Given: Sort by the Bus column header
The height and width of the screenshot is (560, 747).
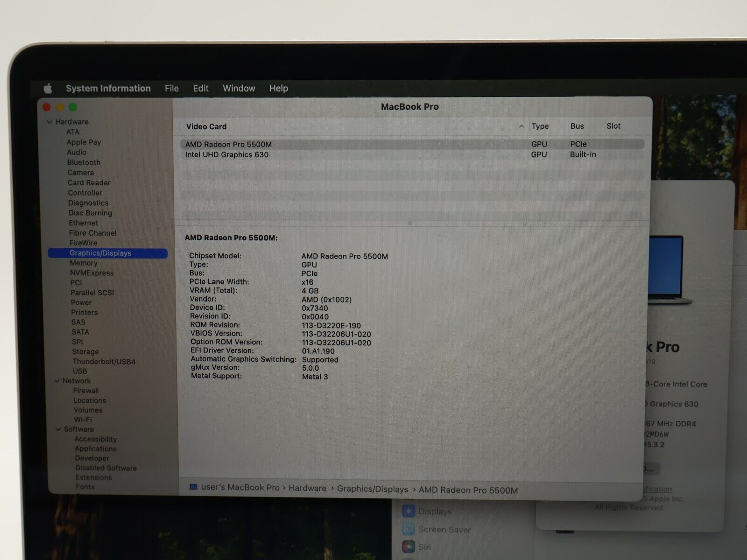Looking at the screenshot, I should pyautogui.click(x=577, y=126).
